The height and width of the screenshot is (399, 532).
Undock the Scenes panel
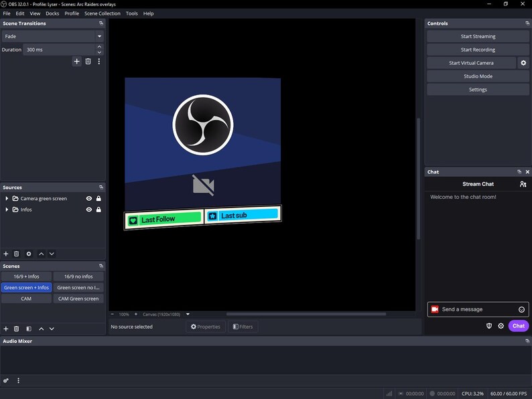pyautogui.click(x=101, y=266)
